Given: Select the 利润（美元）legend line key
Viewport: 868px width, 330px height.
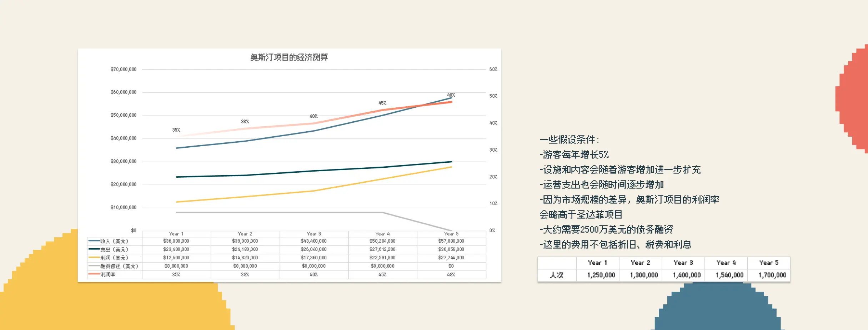Looking at the screenshot, I should (x=94, y=258).
